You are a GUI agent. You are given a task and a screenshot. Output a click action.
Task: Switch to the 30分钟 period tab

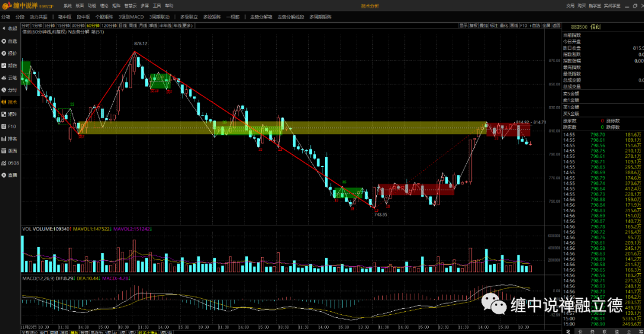coord(78,26)
